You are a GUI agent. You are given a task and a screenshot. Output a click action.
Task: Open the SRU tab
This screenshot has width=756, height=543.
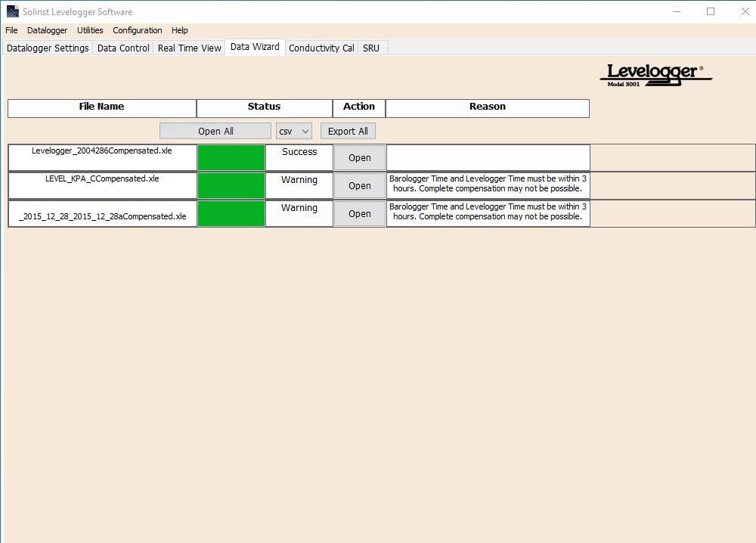[370, 48]
